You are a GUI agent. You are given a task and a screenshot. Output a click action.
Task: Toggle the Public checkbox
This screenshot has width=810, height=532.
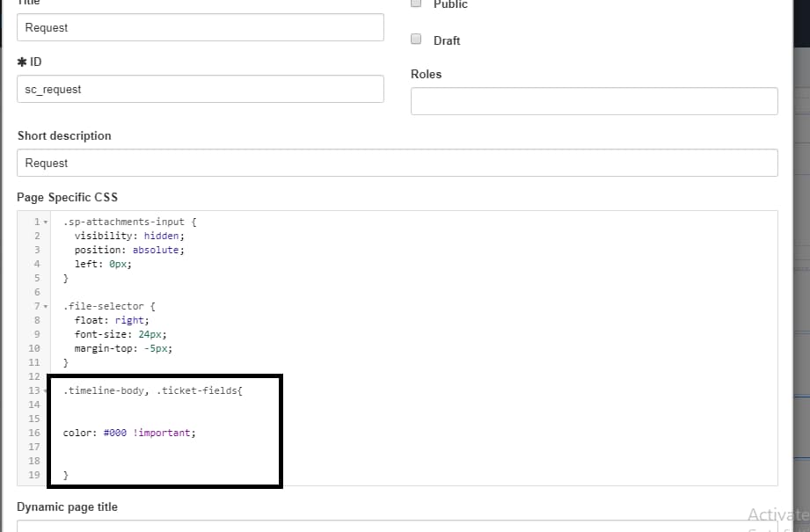click(416, 4)
